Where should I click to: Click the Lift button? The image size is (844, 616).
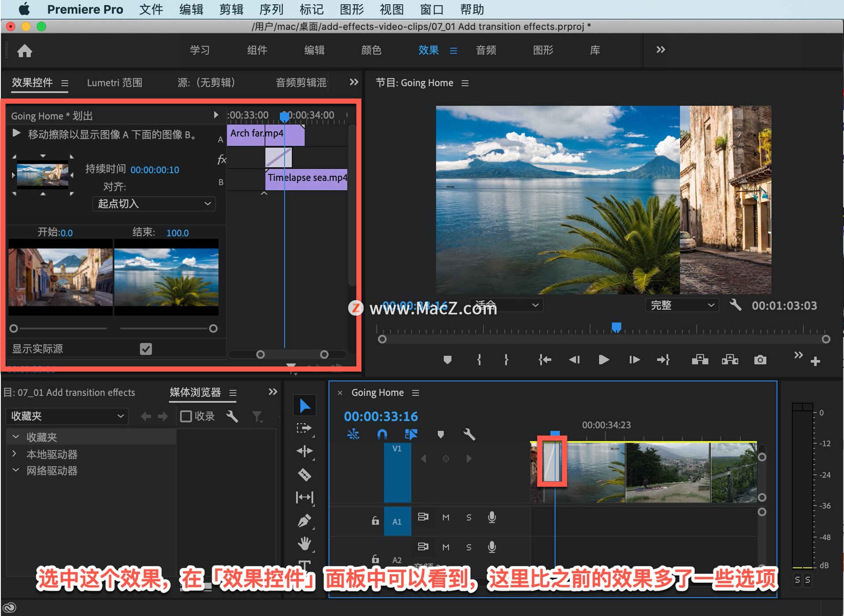[700, 360]
